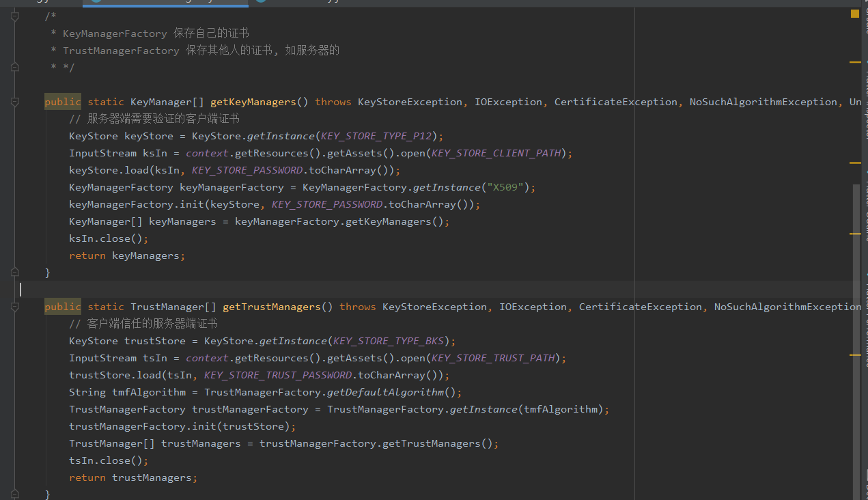Click the comment '客户端信任的服务器端证书'
The height and width of the screenshot is (500, 868).
click(143, 324)
